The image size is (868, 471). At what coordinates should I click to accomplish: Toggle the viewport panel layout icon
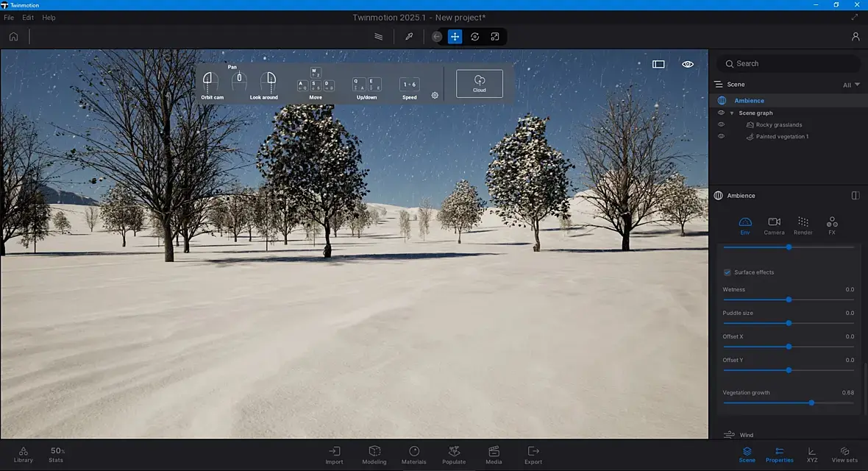point(658,64)
